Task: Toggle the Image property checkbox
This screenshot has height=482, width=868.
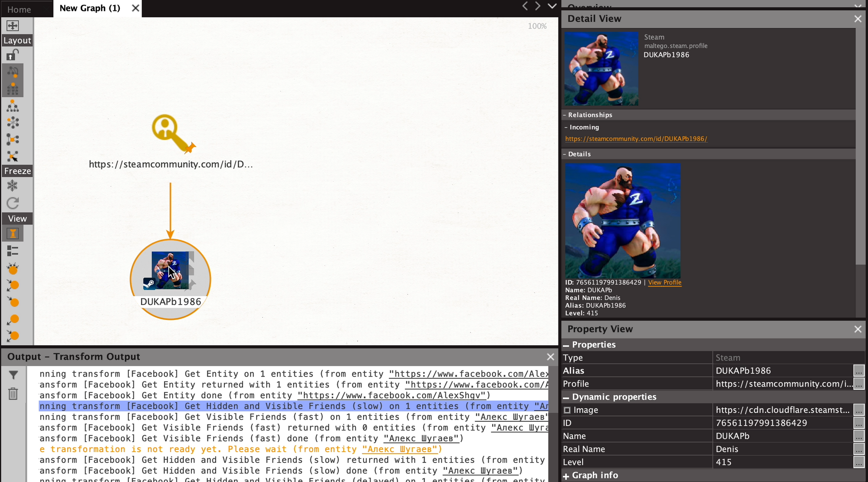Action: tap(567, 410)
